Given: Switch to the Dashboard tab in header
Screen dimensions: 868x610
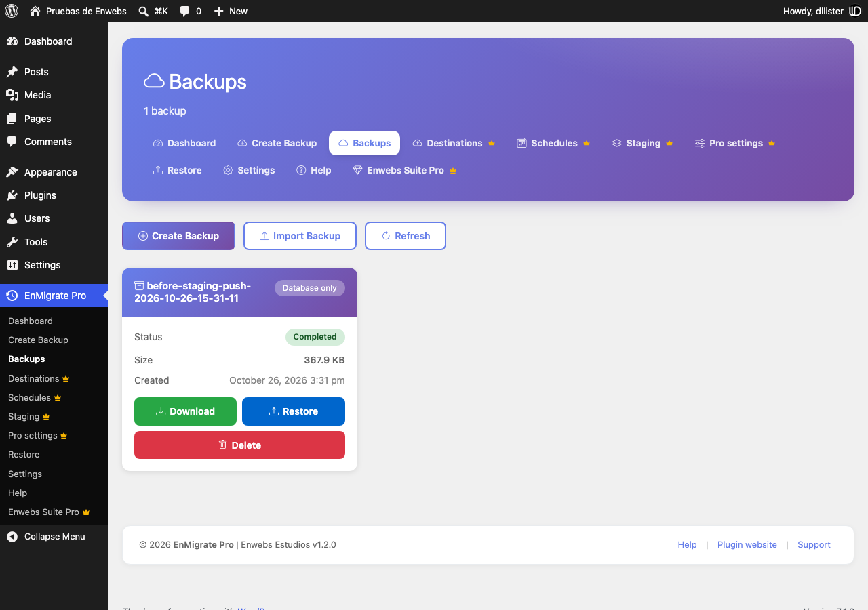Looking at the screenshot, I should 184,143.
